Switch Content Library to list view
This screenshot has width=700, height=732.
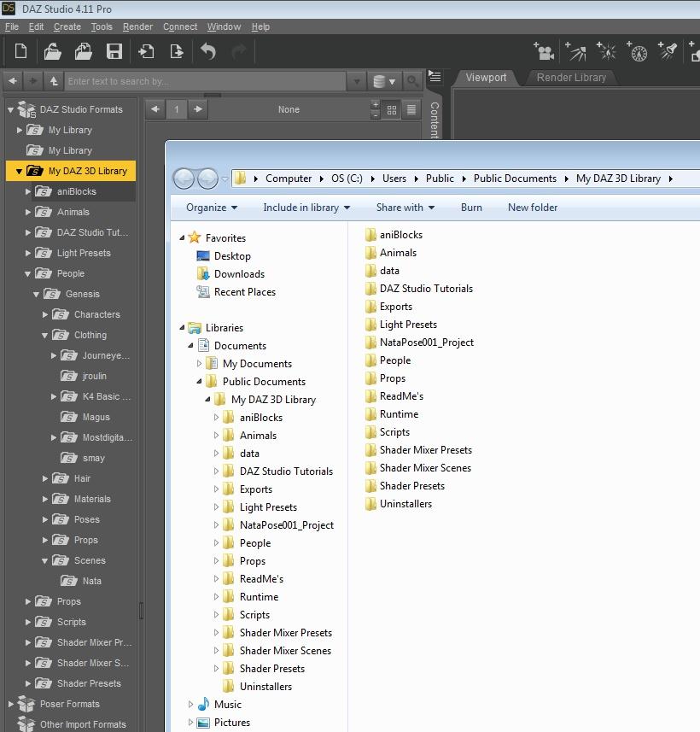(410, 109)
